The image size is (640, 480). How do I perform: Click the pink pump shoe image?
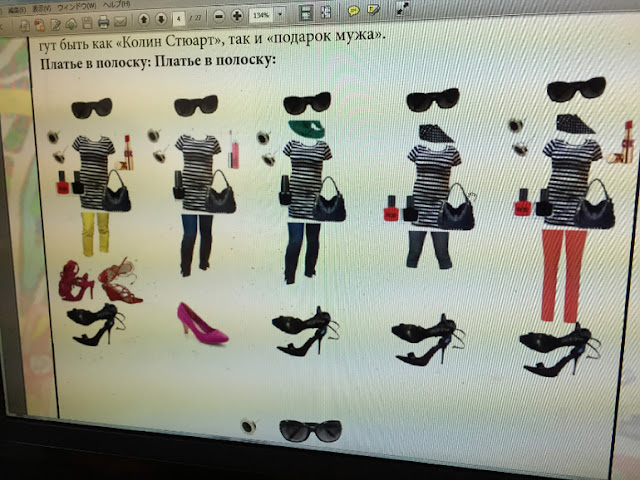[202, 324]
